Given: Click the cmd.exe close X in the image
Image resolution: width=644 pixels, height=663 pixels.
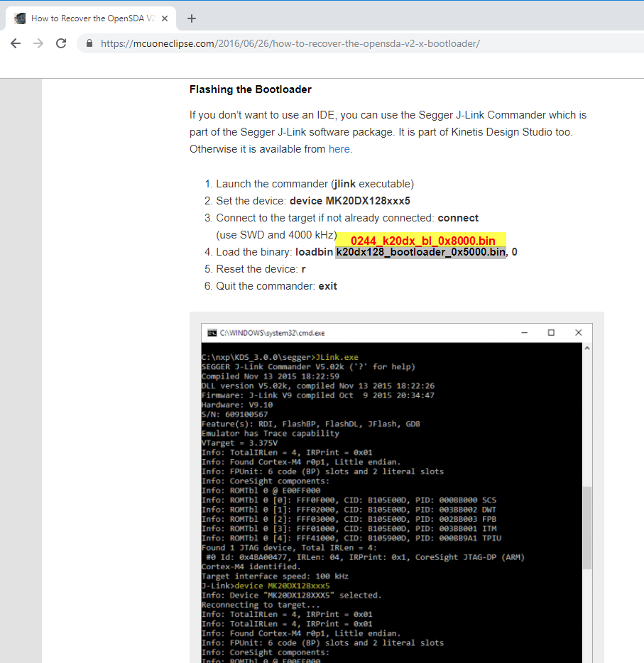Looking at the screenshot, I should (x=579, y=333).
